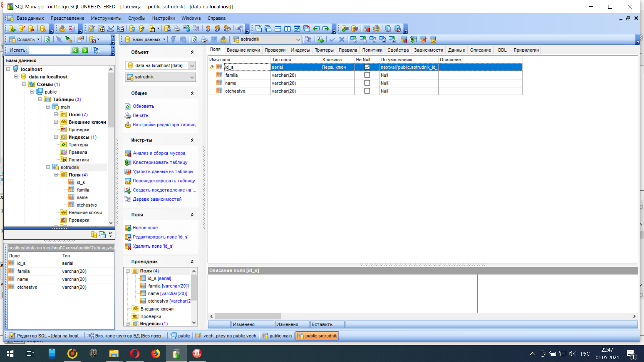
Task: Click the Анализ и сборка мусора link
Action: tap(159, 153)
